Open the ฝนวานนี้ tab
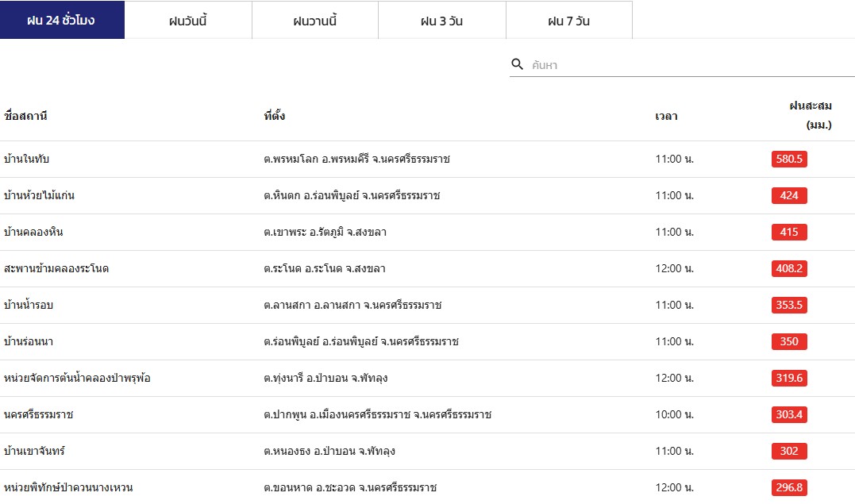The image size is (855, 504). (315, 21)
